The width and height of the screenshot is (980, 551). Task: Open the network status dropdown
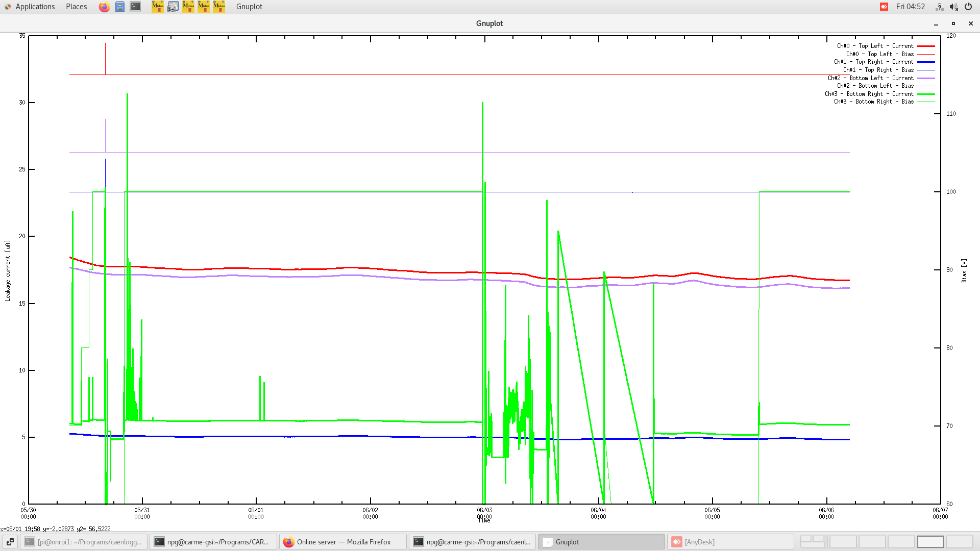click(939, 7)
